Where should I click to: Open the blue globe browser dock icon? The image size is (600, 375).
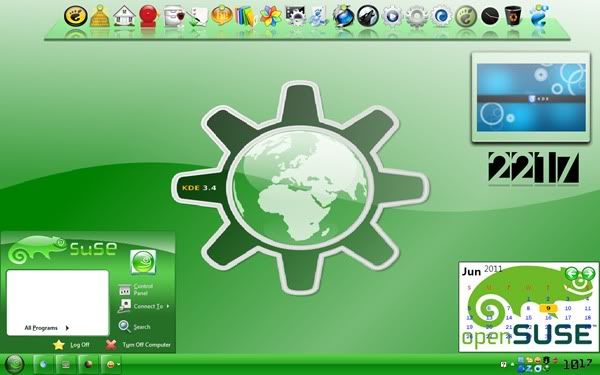pos(343,16)
